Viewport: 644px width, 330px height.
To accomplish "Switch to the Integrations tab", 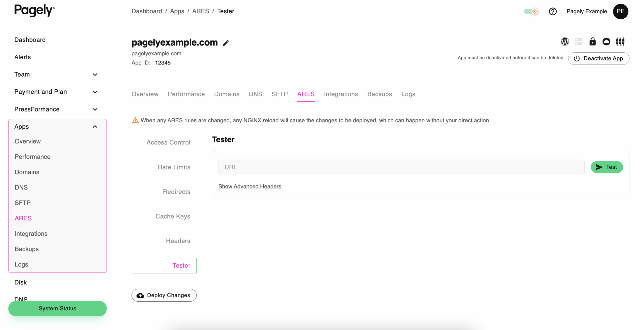I will [x=341, y=94].
